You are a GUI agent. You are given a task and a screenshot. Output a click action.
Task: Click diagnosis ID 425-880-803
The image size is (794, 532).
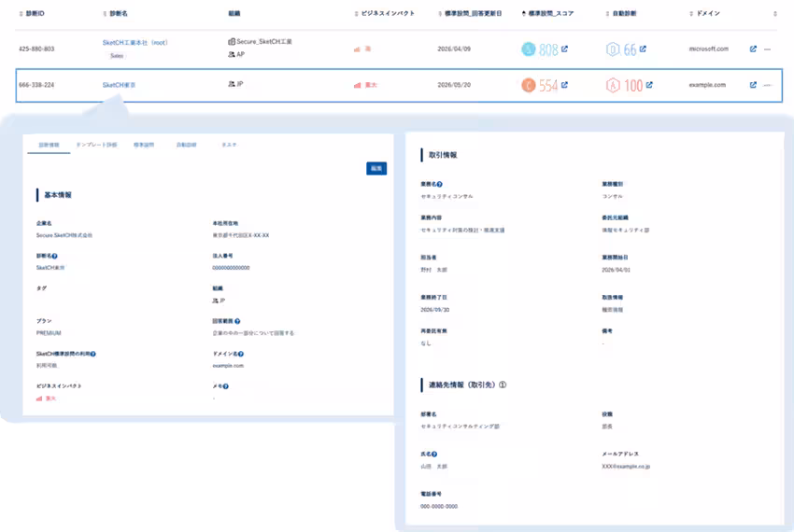[x=36, y=49]
